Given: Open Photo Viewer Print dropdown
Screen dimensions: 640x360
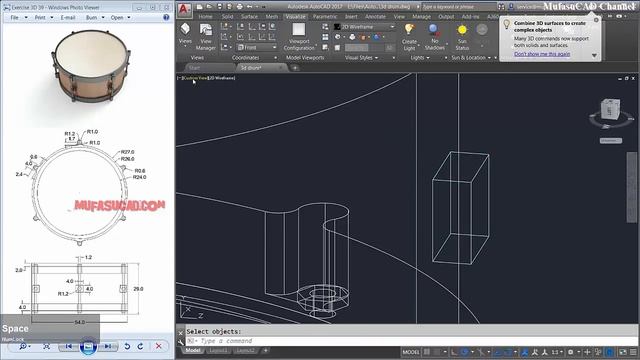Looking at the screenshot, I should point(44,18).
